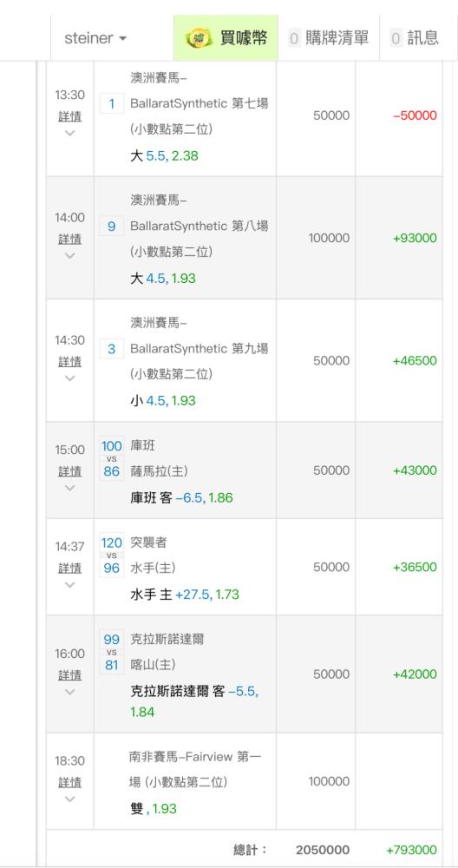Click the 0 badge next to 購牌清單
Image resolution: width=458 pixels, height=868 pixels.
coord(294,38)
